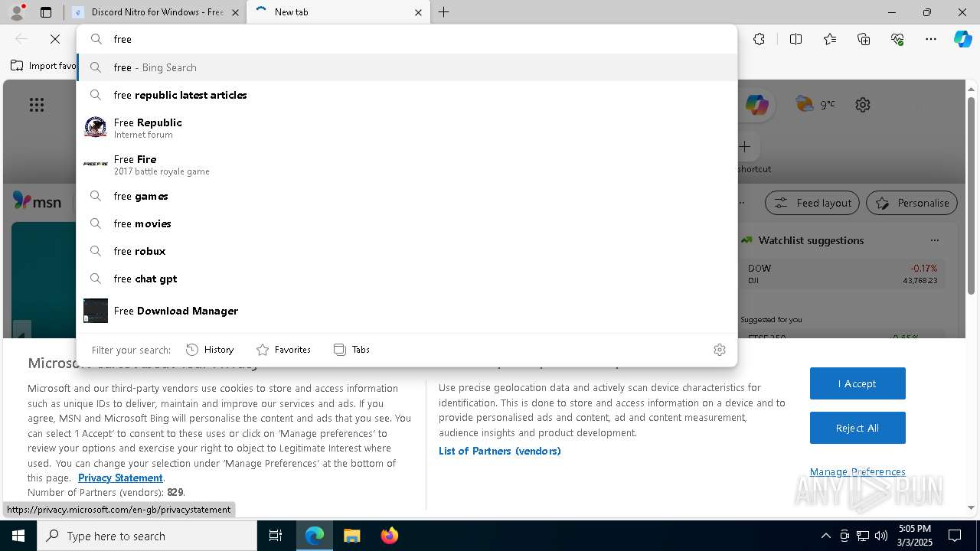Click Reject All cookies button
980x551 pixels.
tap(857, 428)
